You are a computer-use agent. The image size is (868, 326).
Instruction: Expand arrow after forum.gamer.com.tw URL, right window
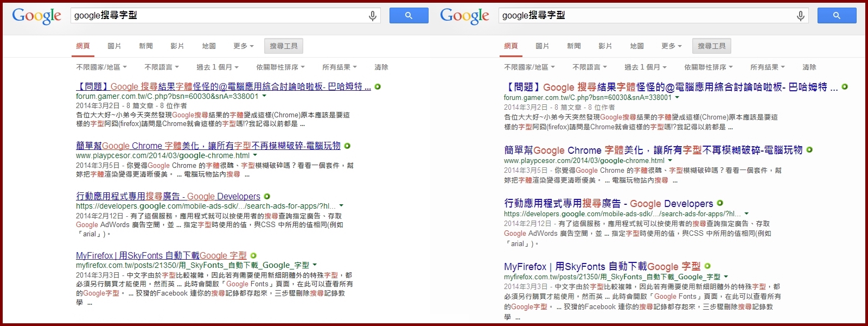[x=677, y=98]
